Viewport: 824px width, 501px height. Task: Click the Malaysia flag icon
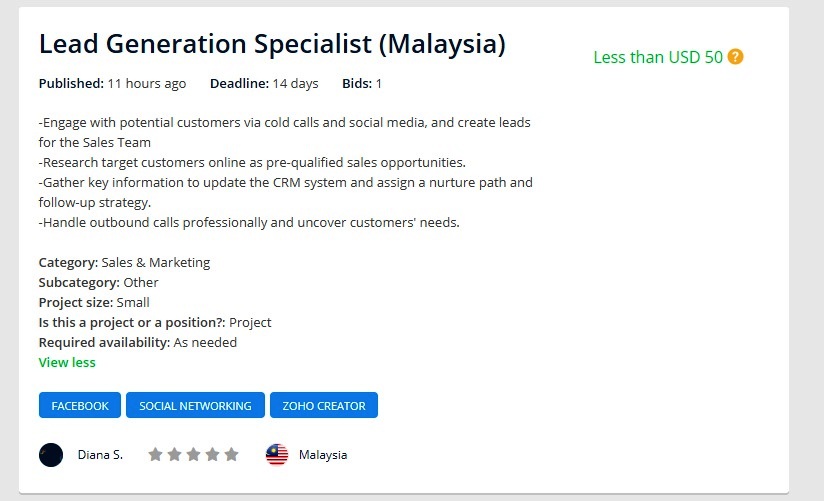pos(277,455)
